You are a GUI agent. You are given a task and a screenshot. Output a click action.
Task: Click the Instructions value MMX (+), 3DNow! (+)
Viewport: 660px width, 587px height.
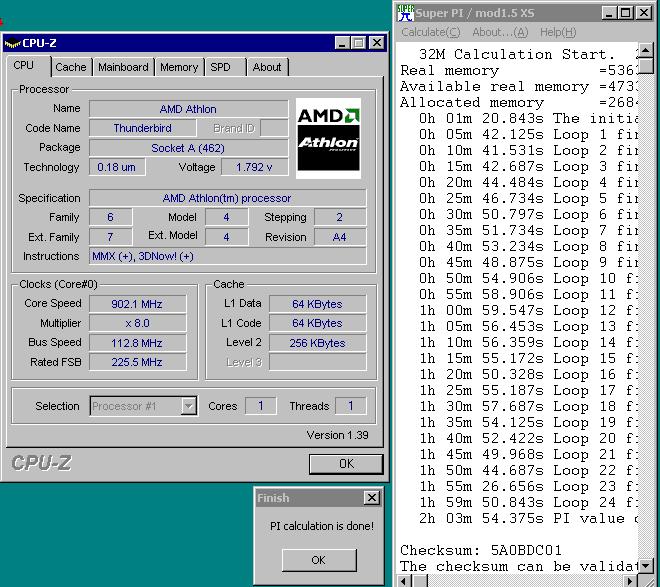pos(227,256)
